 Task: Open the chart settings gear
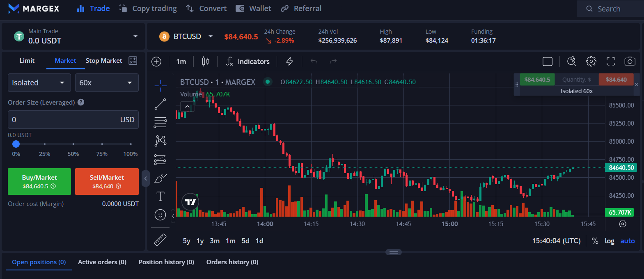coord(591,62)
